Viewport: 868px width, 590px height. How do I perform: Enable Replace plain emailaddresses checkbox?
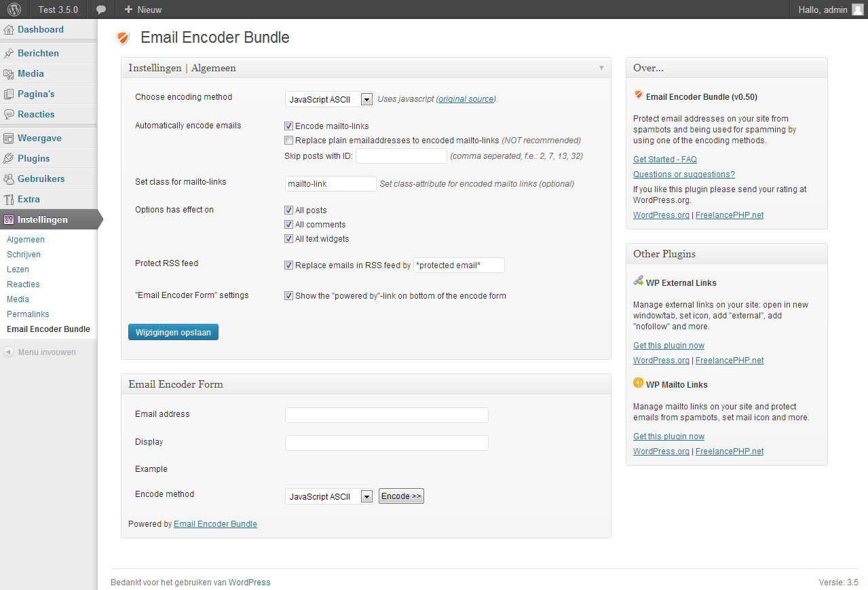[x=289, y=141]
